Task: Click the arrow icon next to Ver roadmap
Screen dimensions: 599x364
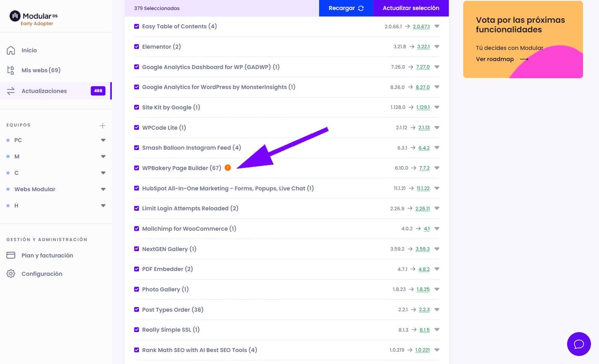Action: [524, 59]
